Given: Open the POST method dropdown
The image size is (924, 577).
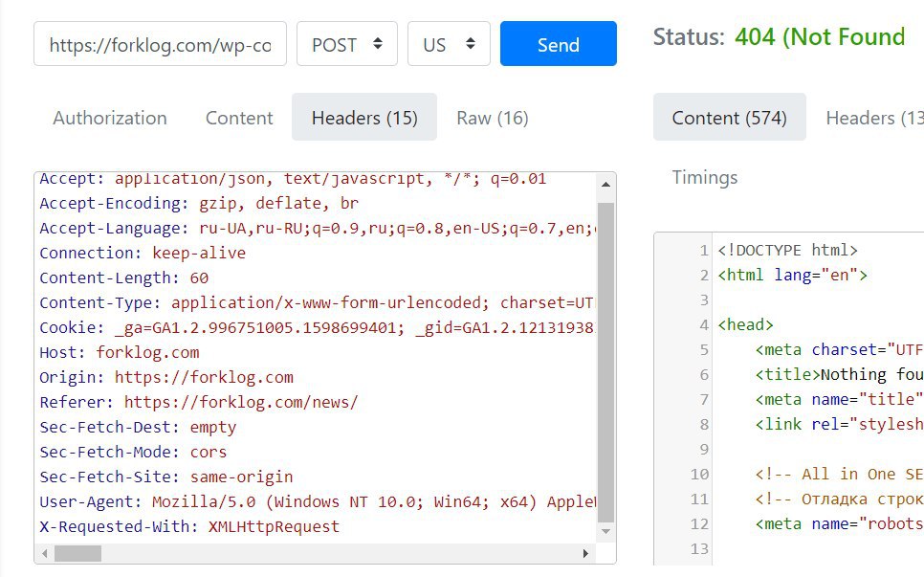Looking at the screenshot, I should click(x=347, y=44).
